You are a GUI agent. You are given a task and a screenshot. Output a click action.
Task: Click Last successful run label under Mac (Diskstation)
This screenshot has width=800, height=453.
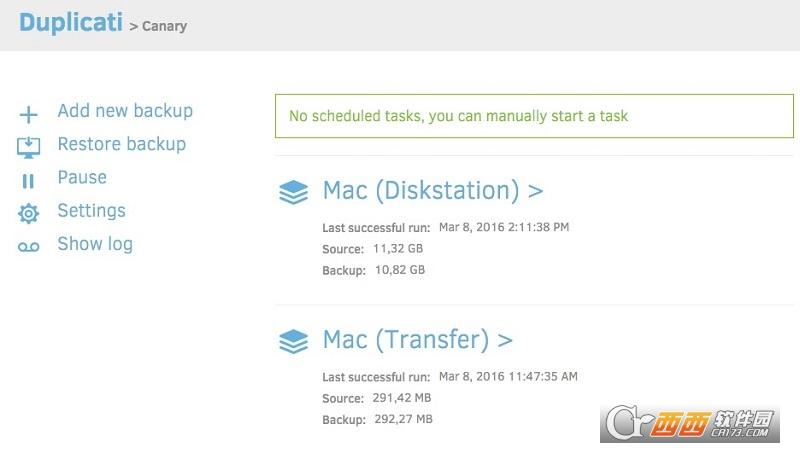(376, 228)
